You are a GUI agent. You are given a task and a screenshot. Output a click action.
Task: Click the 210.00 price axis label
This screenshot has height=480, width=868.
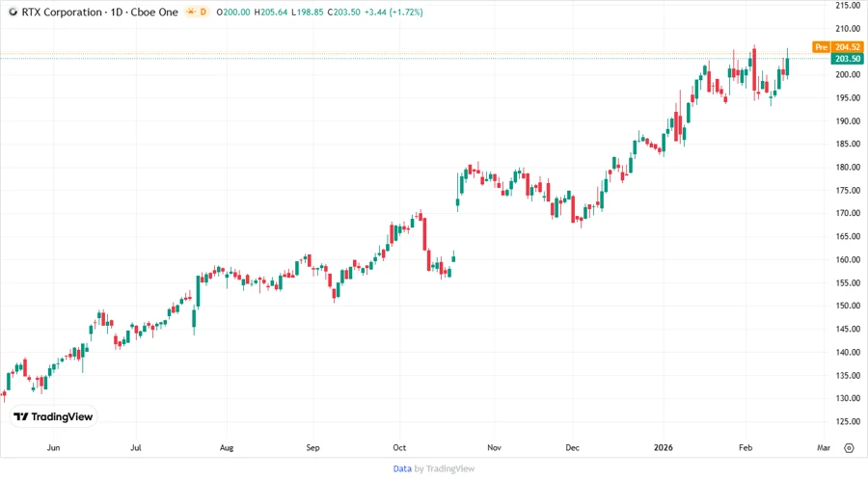coord(848,29)
